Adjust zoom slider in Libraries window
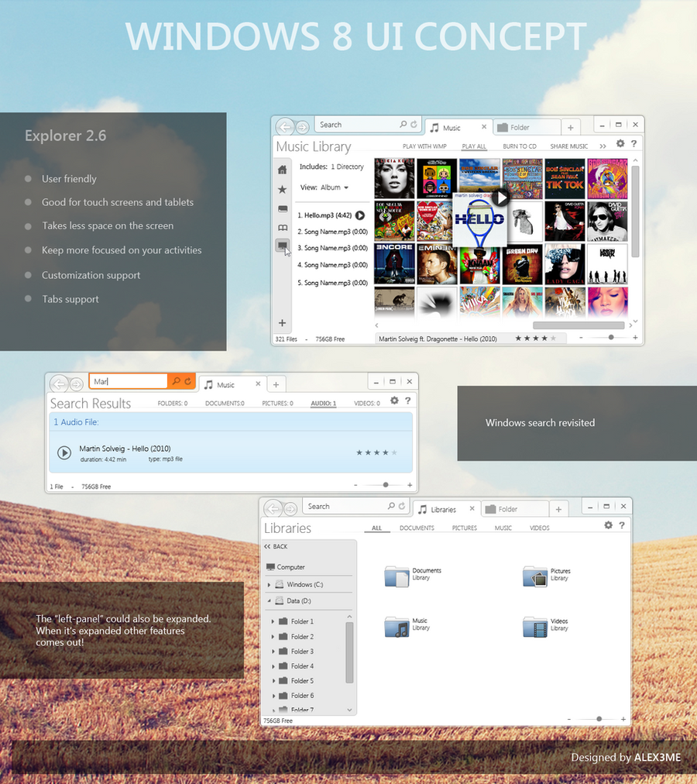Screen dimensions: 697x784 pyautogui.click(x=599, y=719)
